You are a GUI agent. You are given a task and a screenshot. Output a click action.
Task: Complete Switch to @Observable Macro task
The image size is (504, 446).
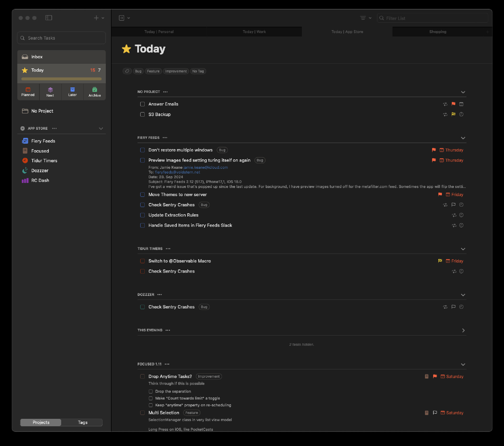[142, 261]
